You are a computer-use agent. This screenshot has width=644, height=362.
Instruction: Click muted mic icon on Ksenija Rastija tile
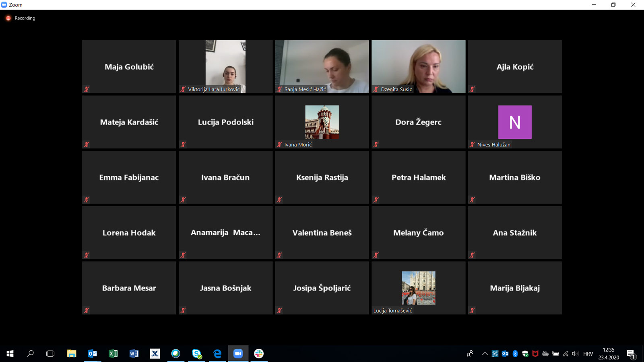pyautogui.click(x=279, y=200)
